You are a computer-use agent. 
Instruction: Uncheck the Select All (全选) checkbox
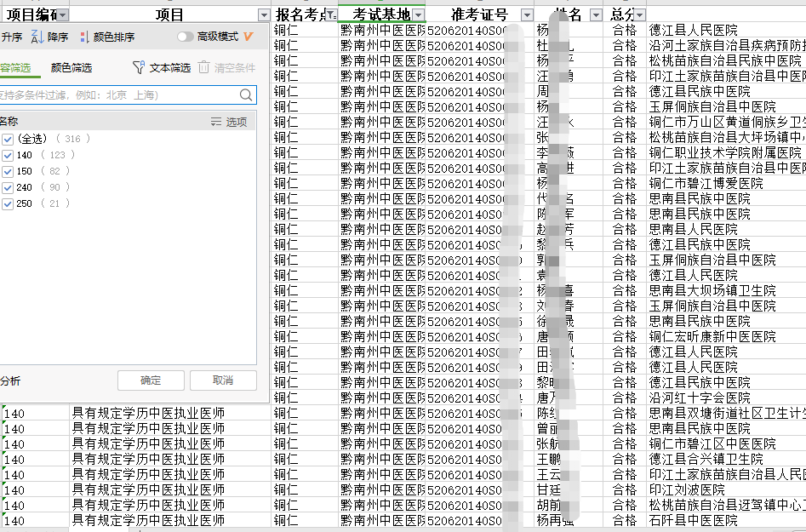(8, 139)
